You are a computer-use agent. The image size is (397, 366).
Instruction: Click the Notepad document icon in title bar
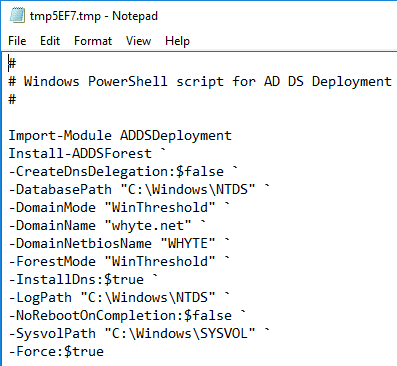click(17, 16)
